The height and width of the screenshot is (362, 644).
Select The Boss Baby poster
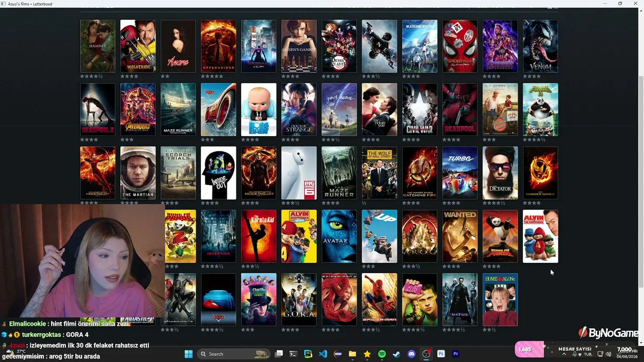point(259,110)
